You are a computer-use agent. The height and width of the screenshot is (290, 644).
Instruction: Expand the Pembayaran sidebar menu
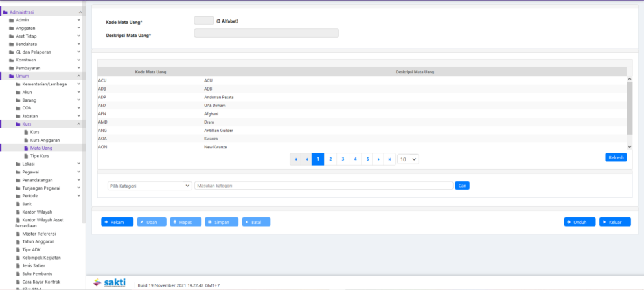(x=29, y=68)
